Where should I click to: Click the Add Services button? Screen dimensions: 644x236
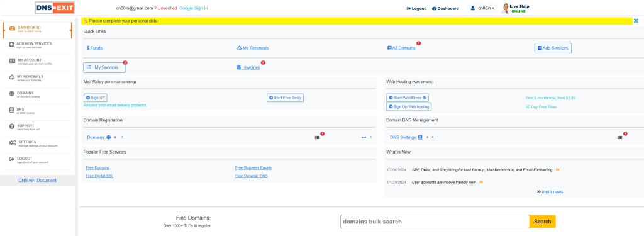pos(553,48)
